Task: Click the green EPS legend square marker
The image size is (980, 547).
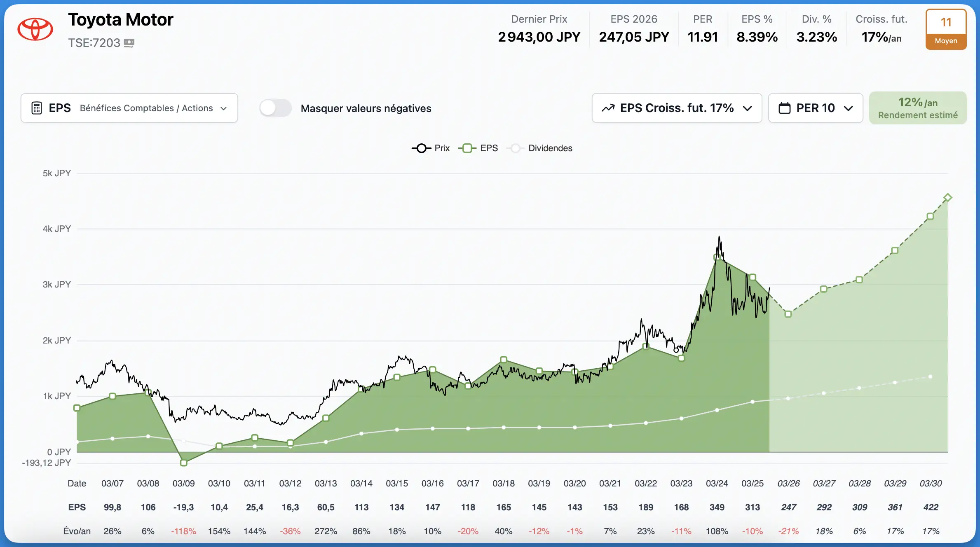Action: click(x=467, y=148)
